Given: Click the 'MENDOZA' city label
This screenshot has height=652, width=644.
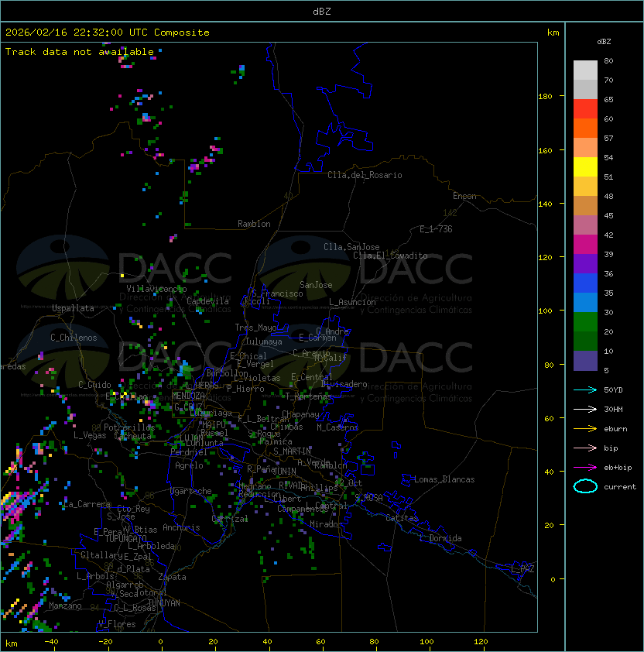Looking at the screenshot, I should coord(188,396).
